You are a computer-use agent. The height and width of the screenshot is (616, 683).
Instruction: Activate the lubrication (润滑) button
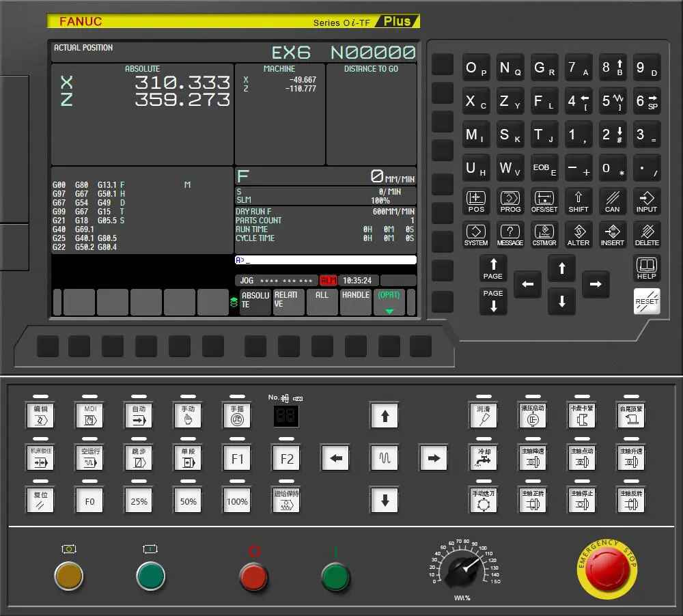484,415
